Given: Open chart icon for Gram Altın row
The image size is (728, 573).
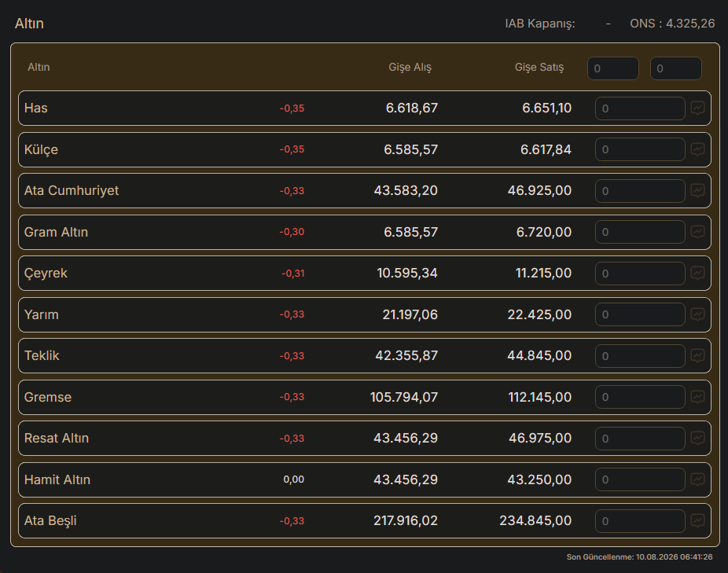Looking at the screenshot, I should click(697, 232).
